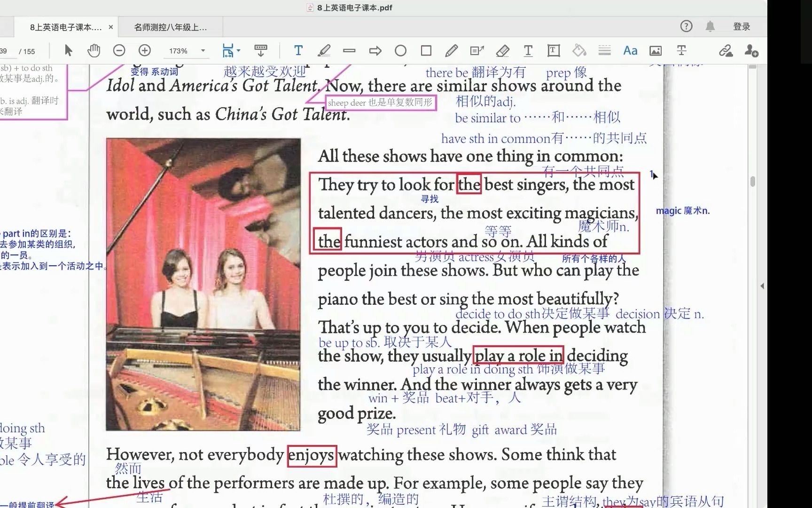Click the '寻找' note under look for
The height and width of the screenshot is (508, 812).
point(429,199)
